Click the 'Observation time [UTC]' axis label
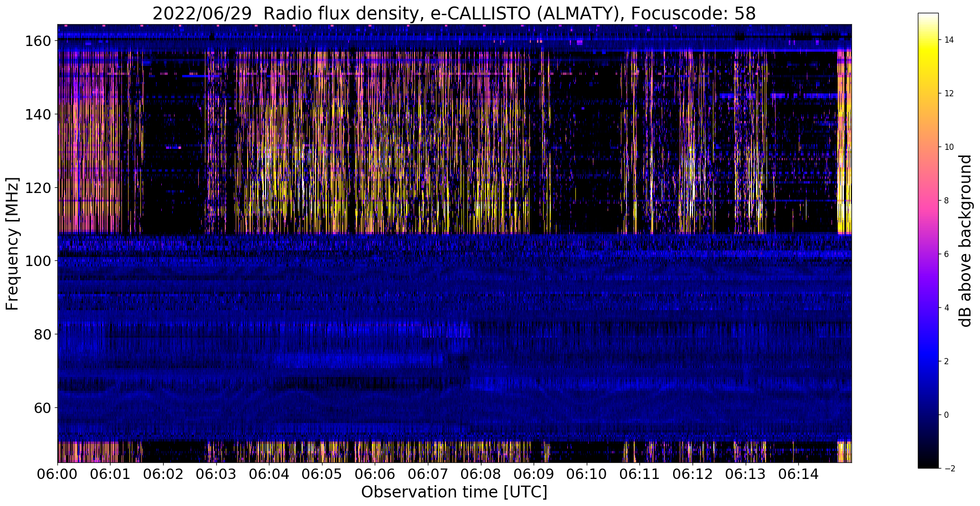This screenshot has height=506, width=980. click(x=454, y=492)
